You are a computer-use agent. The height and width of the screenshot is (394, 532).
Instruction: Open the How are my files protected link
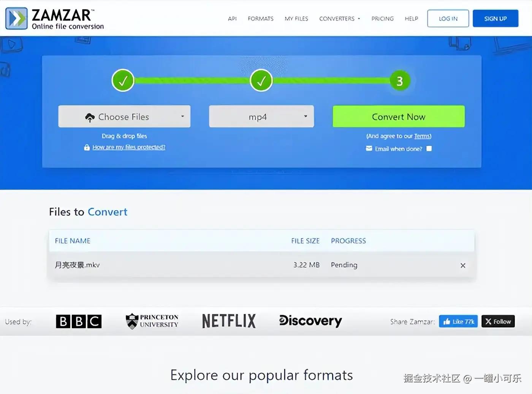pyautogui.click(x=129, y=147)
